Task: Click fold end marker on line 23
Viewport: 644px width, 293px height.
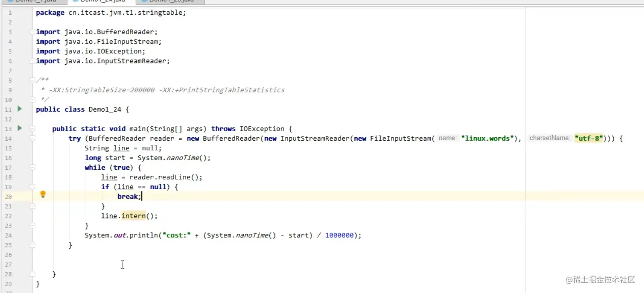Action: coord(32,226)
